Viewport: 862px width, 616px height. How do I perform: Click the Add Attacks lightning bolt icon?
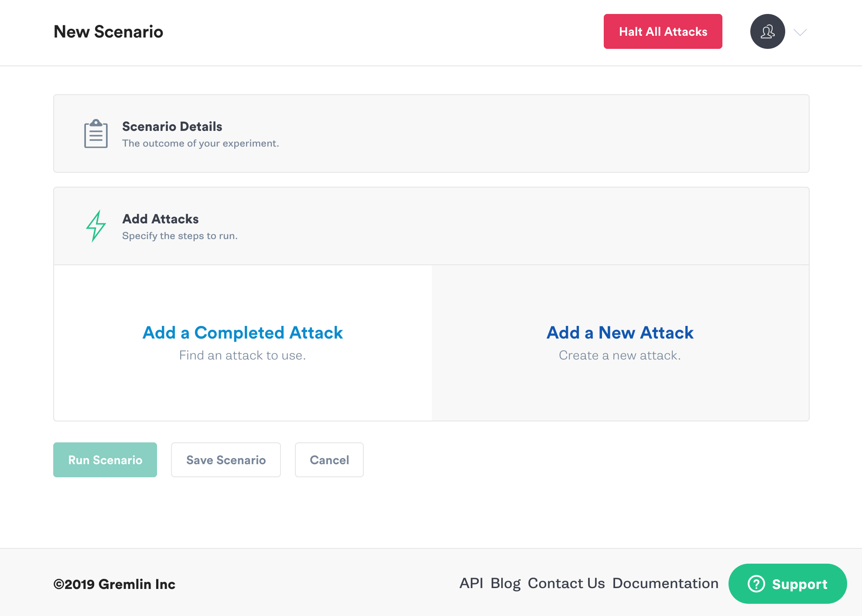point(96,226)
